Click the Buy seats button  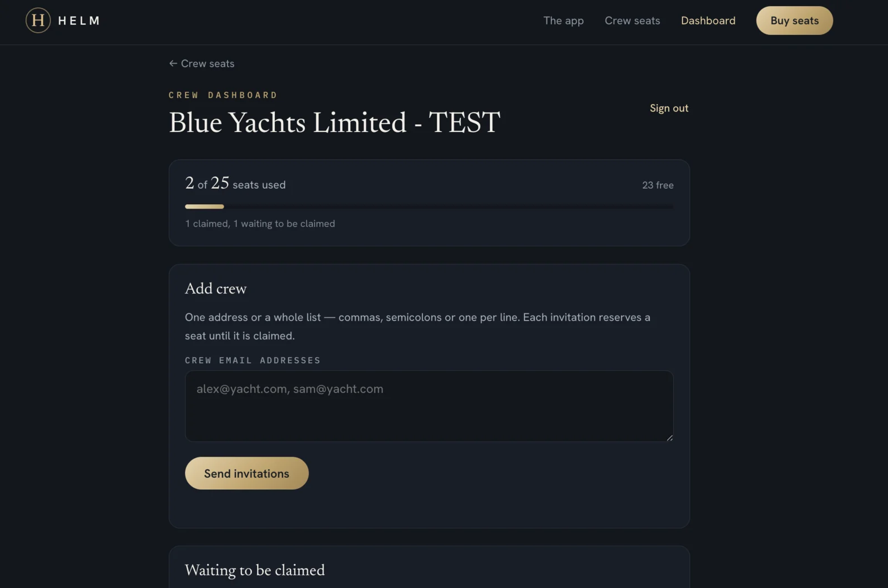tap(794, 21)
